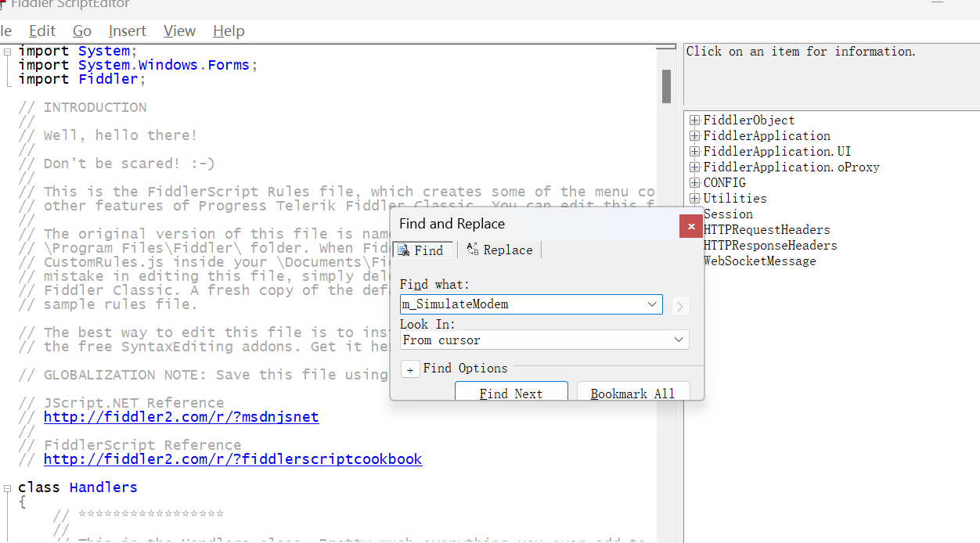Click the 'class Handlers' code line

point(77,487)
